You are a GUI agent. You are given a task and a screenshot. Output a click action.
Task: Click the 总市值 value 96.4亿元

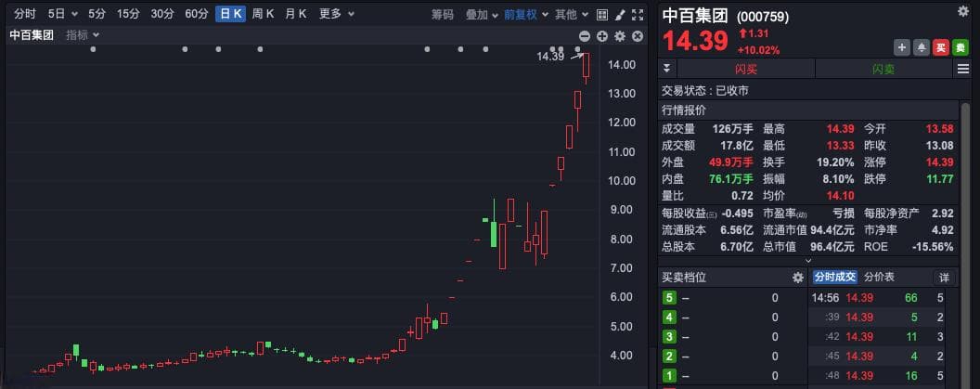[832, 246]
